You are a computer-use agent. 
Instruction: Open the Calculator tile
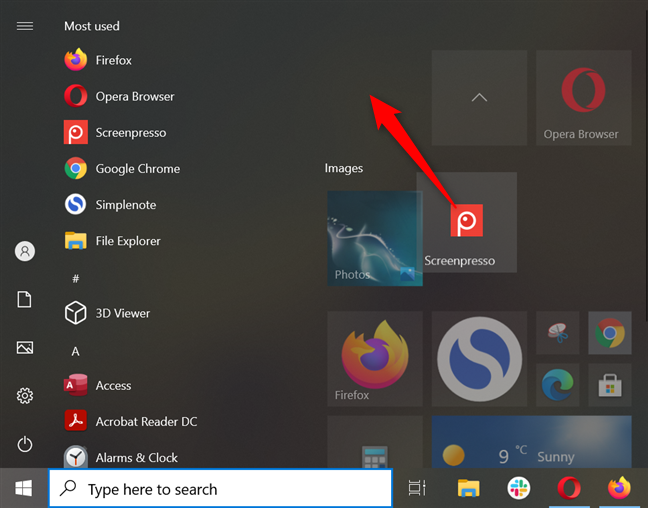point(375,442)
